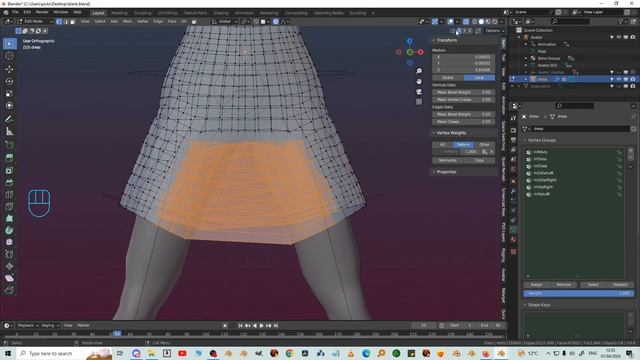Select the Transform tool
The image size is (640, 360).
pos(9,106)
